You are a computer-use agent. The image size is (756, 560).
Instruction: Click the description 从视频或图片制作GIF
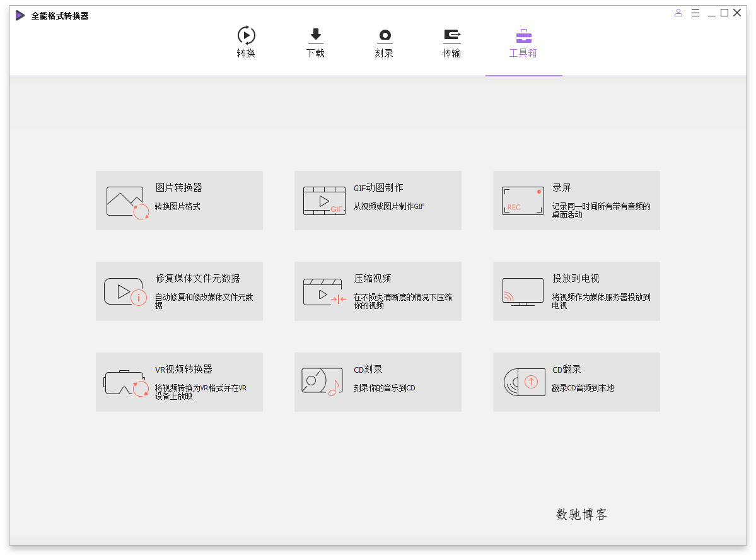pos(389,206)
